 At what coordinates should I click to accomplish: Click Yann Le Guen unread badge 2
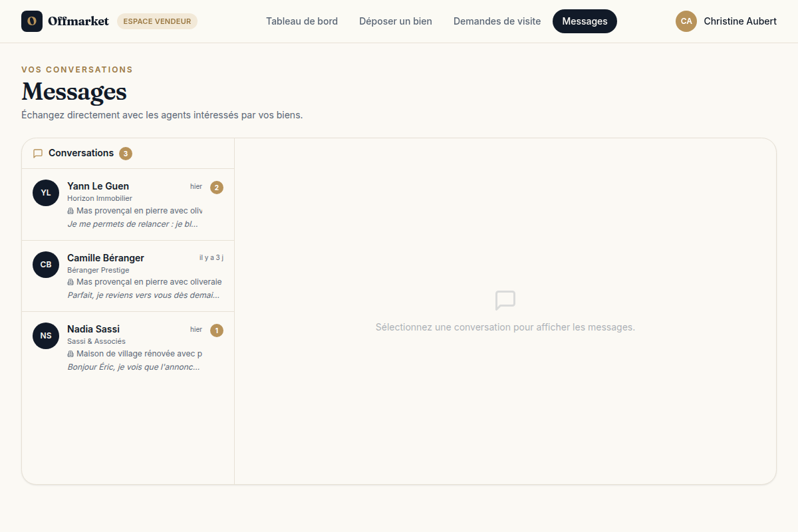coord(217,188)
